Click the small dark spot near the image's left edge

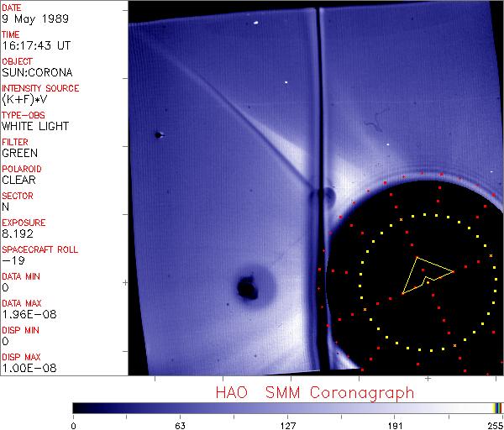[x=158, y=134]
